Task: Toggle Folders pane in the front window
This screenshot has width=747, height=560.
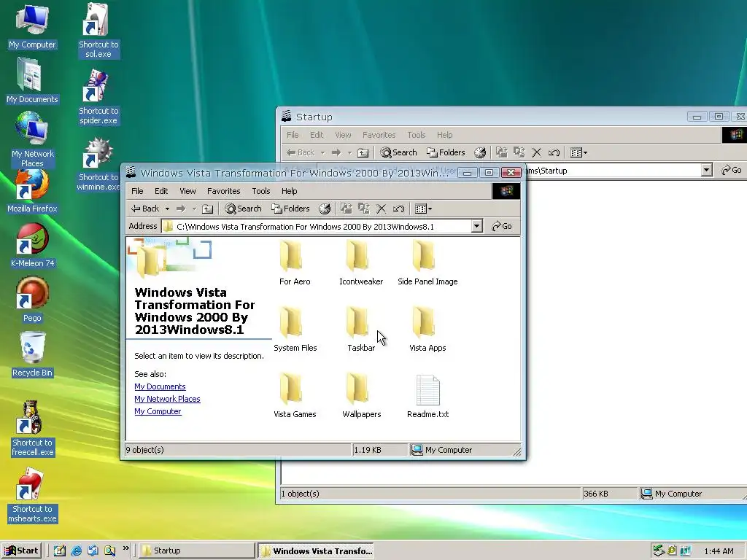Action: click(x=290, y=209)
